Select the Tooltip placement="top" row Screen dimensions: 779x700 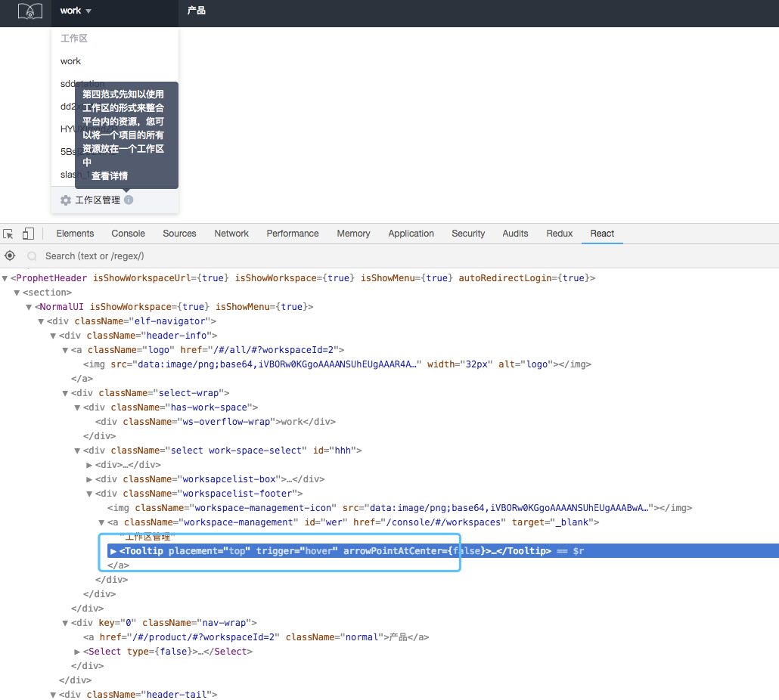pyautogui.click(x=443, y=551)
